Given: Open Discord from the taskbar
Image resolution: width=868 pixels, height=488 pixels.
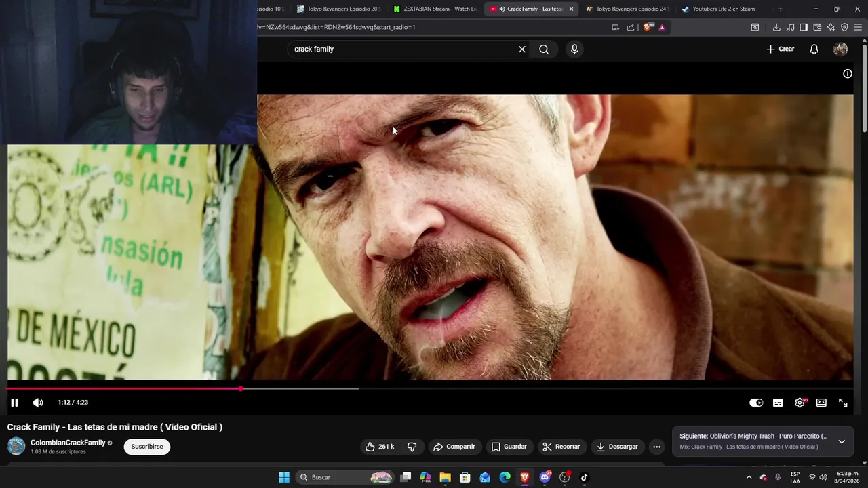Looking at the screenshot, I should coord(545,477).
